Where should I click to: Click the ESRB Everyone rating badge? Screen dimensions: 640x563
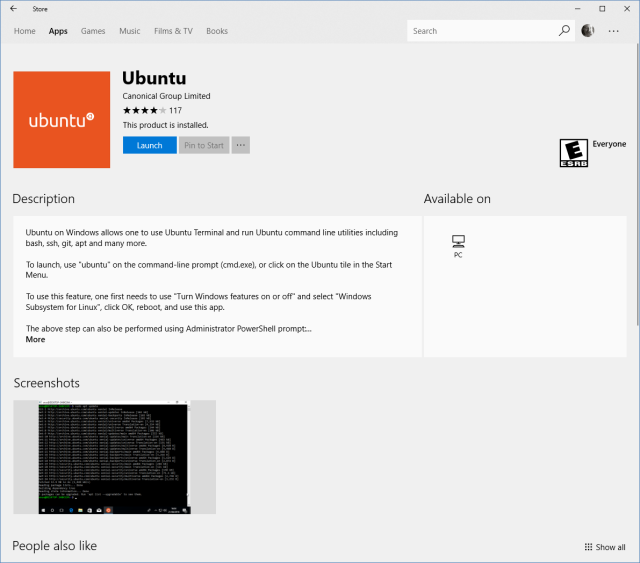pyautogui.click(x=573, y=153)
